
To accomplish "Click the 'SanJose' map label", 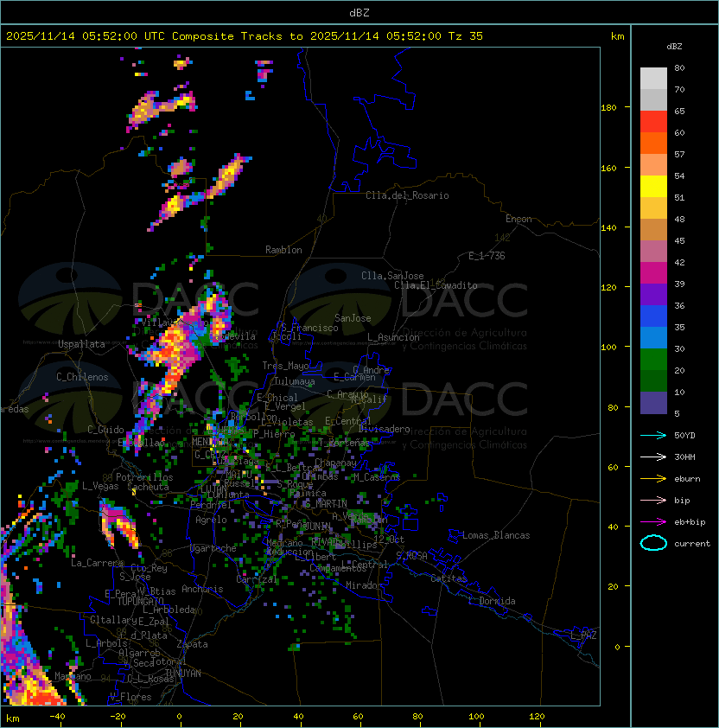I will click(x=353, y=318).
